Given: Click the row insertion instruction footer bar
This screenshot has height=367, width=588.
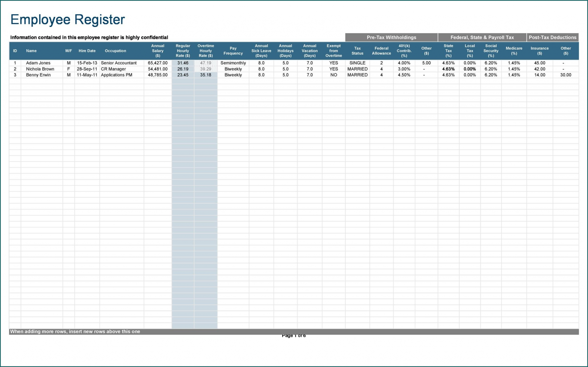Looking at the screenshot, I should [x=75, y=331].
